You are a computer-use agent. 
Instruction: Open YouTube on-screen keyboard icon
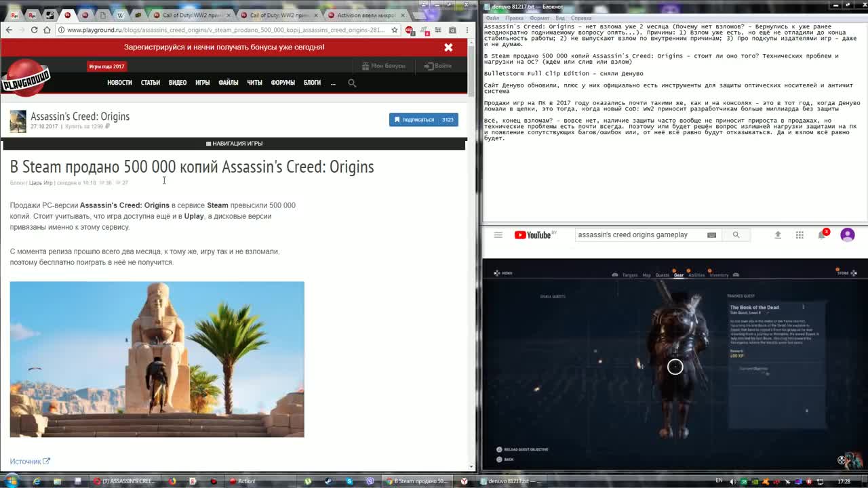tap(711, 235)
